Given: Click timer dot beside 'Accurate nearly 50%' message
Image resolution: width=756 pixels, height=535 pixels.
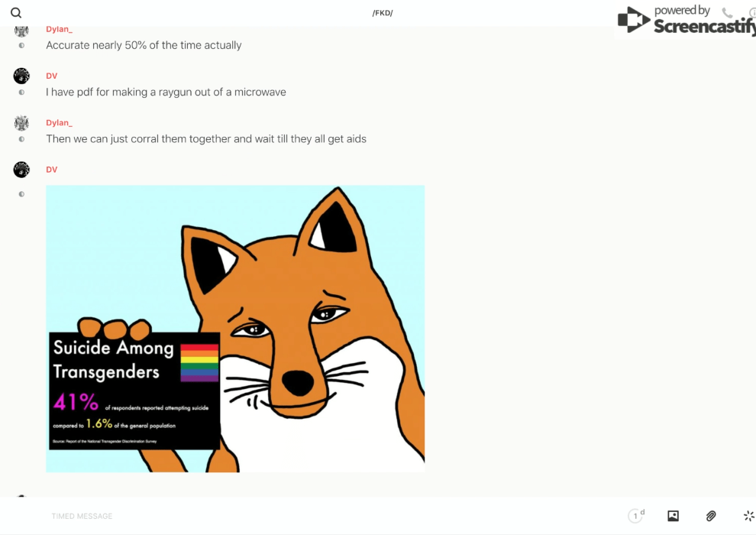Looking at the screenshot, I should [21, 46].
